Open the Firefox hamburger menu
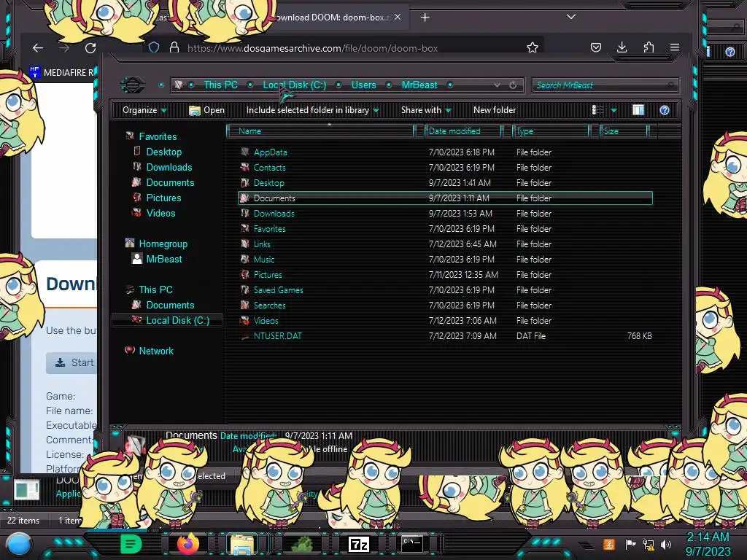This screenshot has width=747, height=560. click(675, 47)
